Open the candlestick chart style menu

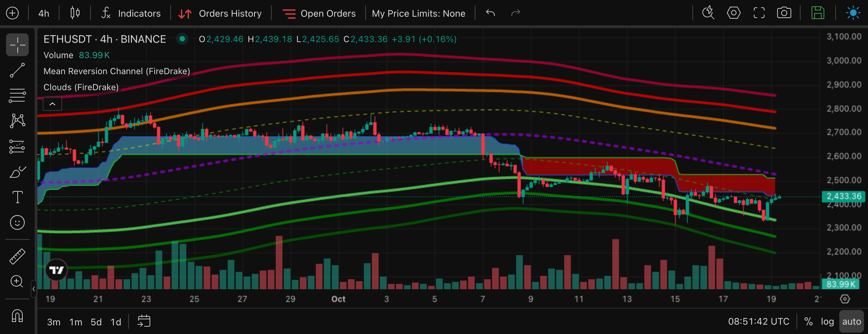[x=75, y=13]
